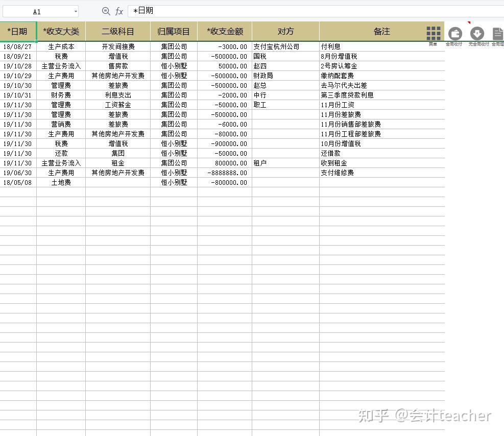
Task: Click the fx insert function icon
Action: point(119,11)
